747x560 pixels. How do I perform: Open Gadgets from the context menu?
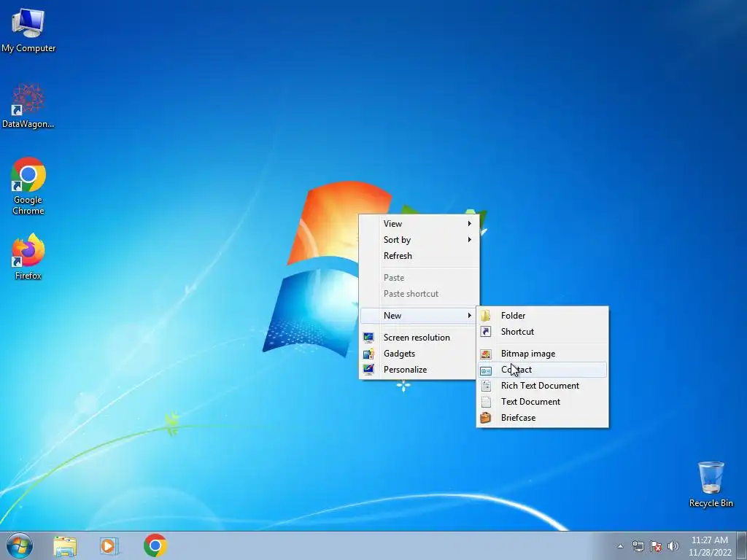pos(419,354)
